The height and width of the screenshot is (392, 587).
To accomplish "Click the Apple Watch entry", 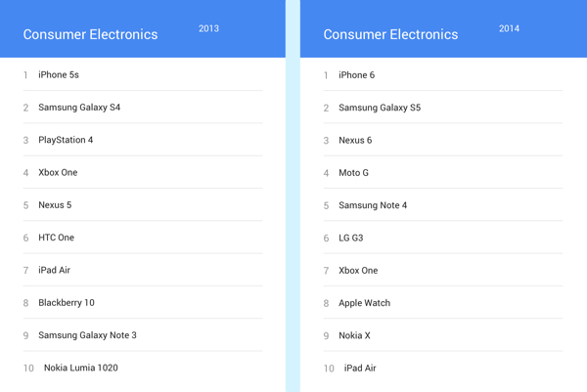I will point(364,303).
